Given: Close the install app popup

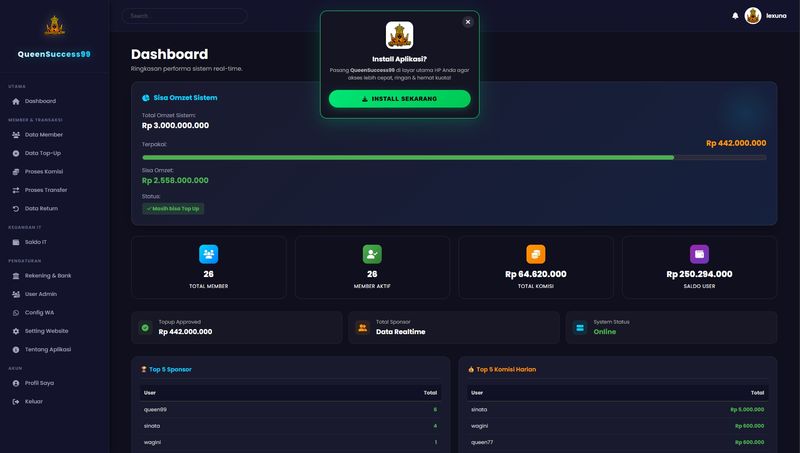Looking at the screenshot, I should 467,21.
